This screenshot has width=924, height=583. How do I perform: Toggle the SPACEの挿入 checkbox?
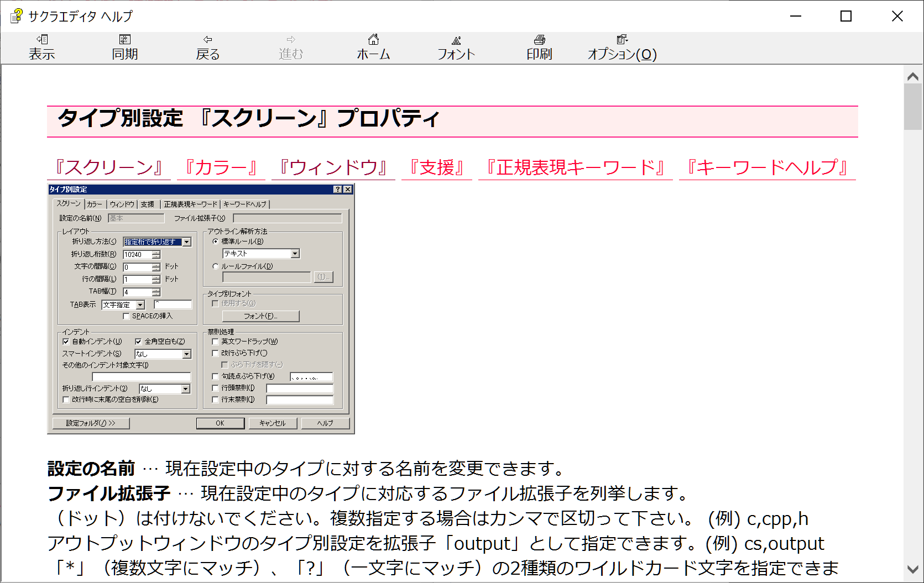(126, 317)
